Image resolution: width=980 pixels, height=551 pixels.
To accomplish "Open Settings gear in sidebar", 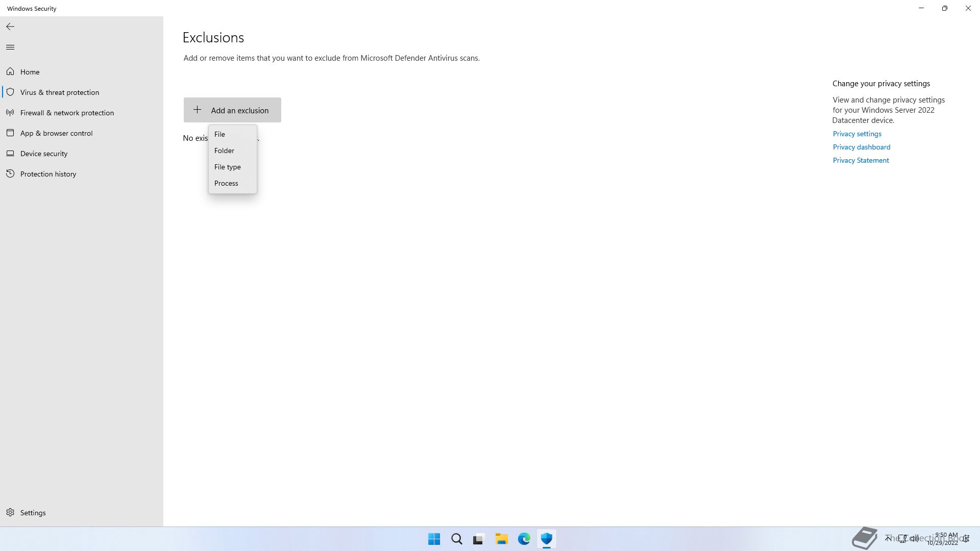I will pyautogui.click(x=10, y=513).
